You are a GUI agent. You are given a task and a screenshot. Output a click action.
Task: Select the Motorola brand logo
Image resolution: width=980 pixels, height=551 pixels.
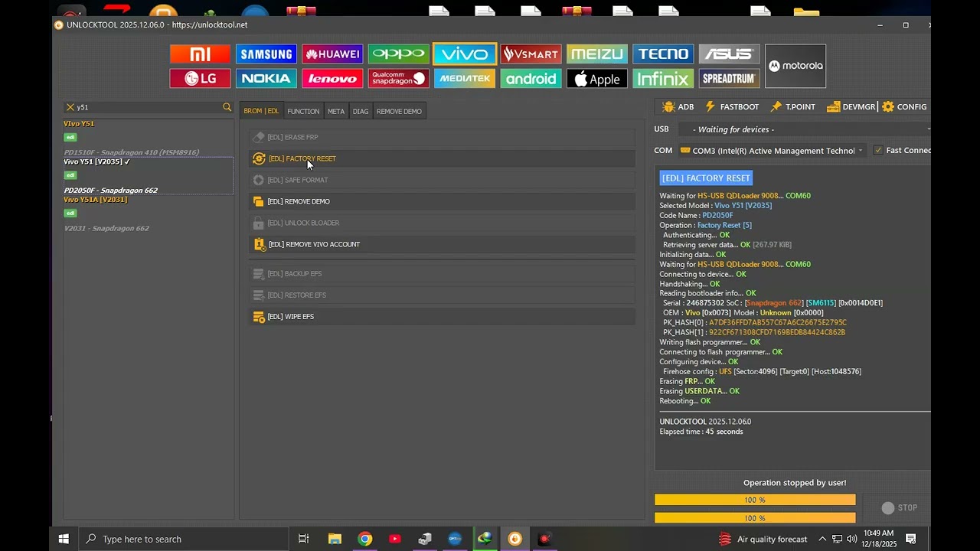pos(795,66)
